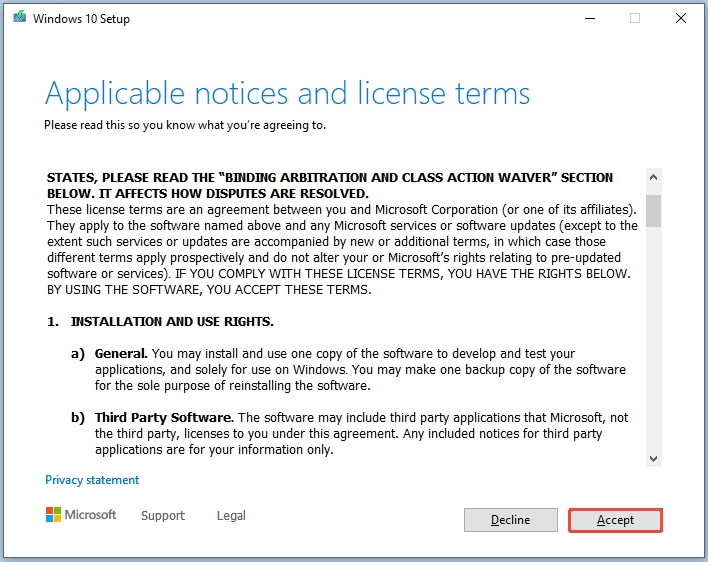Open the Support link
Image resolution: width=708 pixels, height=562 pixels.
coord(163,516)
